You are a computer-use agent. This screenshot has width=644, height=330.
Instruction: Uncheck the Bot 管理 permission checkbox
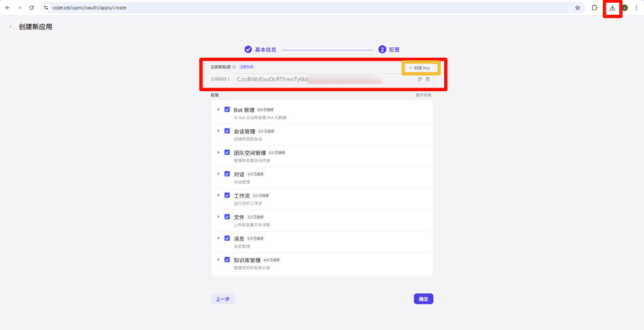(227, 110)
